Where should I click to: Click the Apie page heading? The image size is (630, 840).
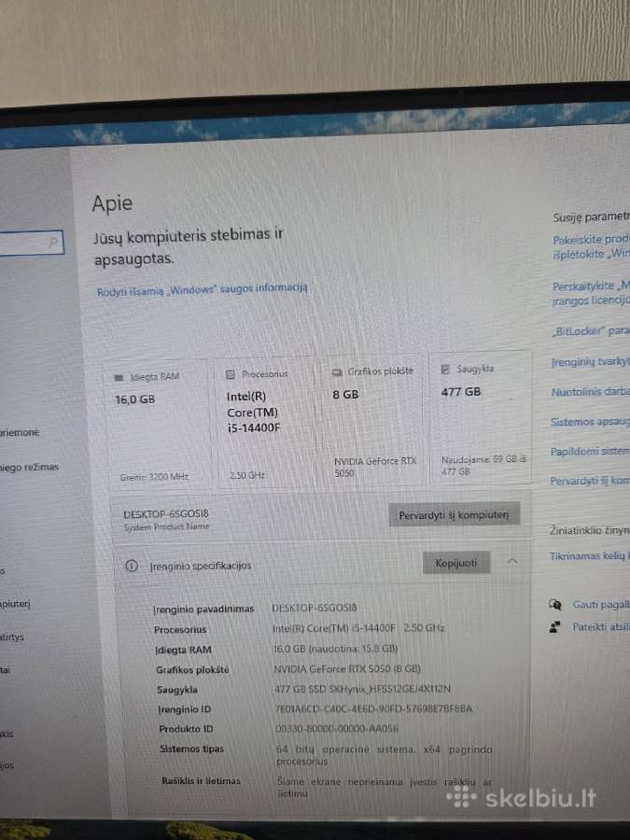click(x=112, y=203)
